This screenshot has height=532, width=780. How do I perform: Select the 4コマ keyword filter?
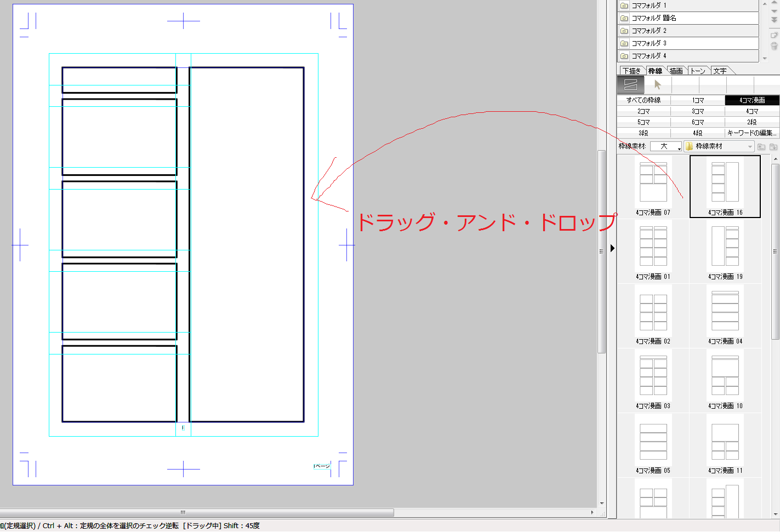(x=752, y=111)
